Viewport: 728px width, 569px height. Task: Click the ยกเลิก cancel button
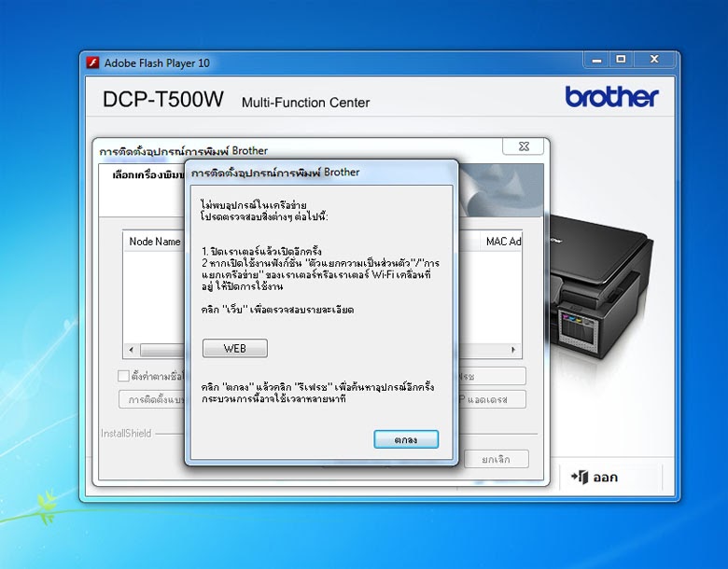click(x=496, y=459)
